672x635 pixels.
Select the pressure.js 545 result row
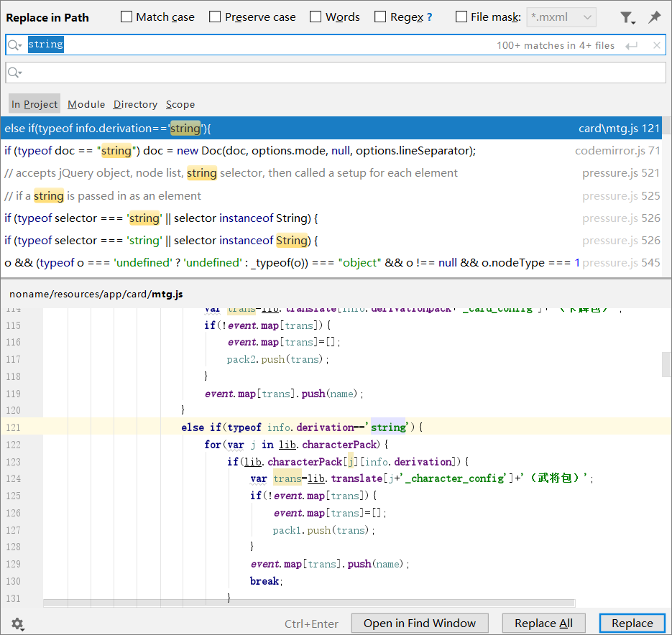coord(331,263)
